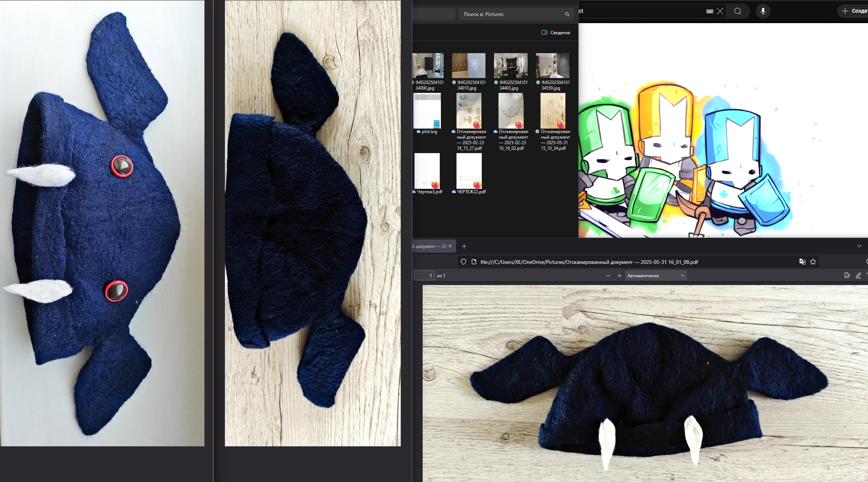This screenshot has height=482, width=868.
Task: Expand the list all tabs chevron
Action: 859,246
